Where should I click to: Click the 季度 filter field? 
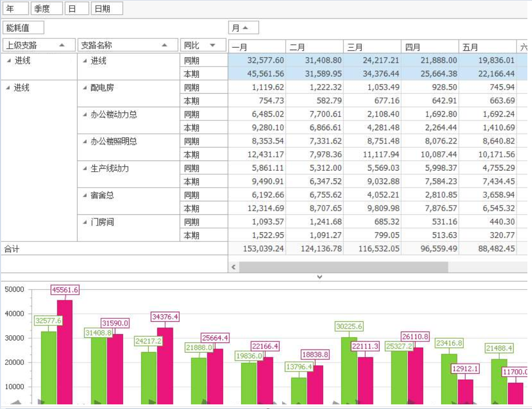47,8
